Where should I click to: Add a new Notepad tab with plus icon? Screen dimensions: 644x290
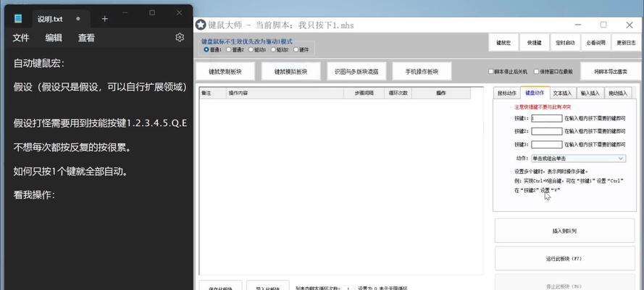[x=105, y=19]
